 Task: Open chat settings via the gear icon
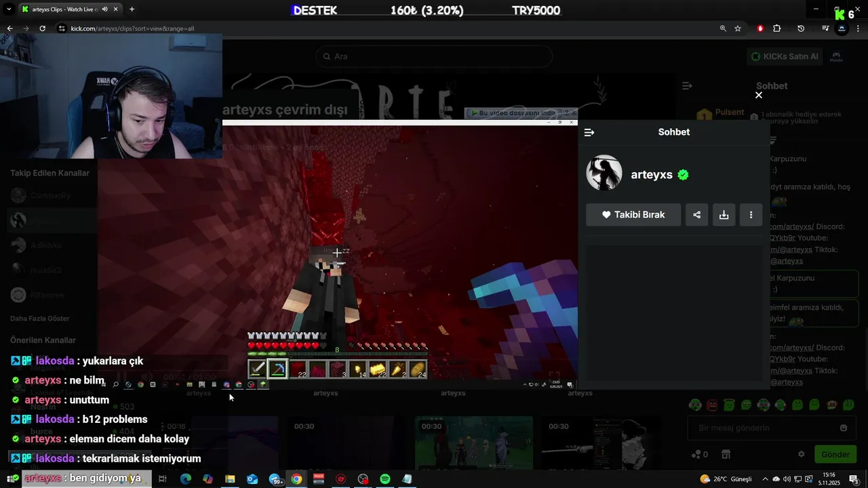801,454
